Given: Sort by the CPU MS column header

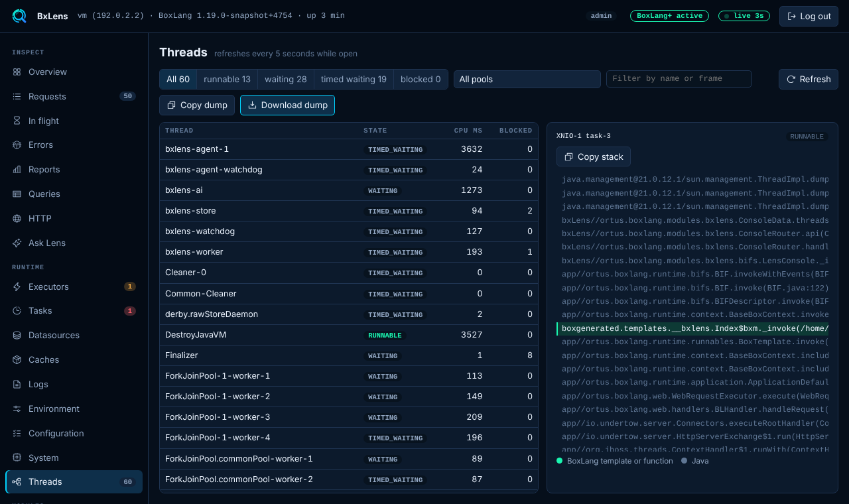Looking at the screenshot, I should (468, 131).
